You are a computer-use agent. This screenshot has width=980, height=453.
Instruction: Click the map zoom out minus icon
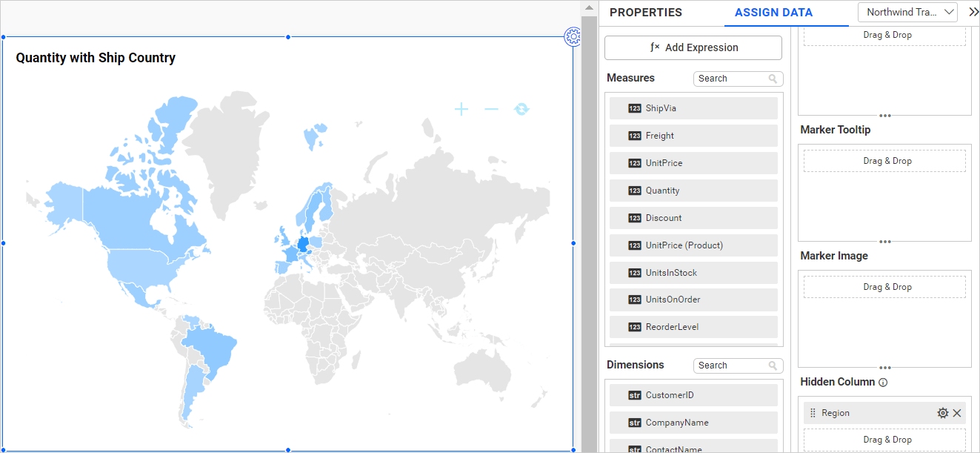pos(491,110)
